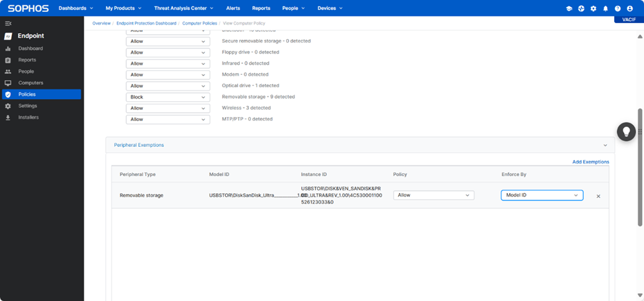
Task: Collapse the Peripheral Exemptions section
Action: pos(604,145)
